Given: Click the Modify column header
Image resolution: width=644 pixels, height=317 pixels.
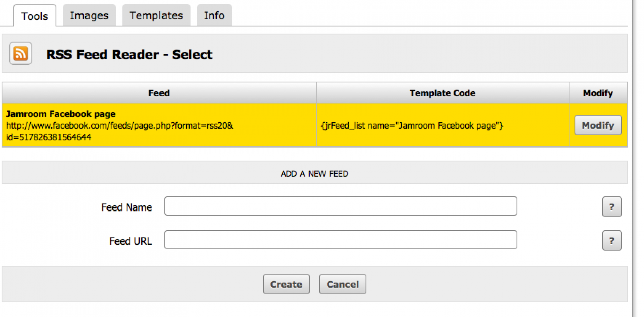Looking at the screenshot, I should coord(598,93).
